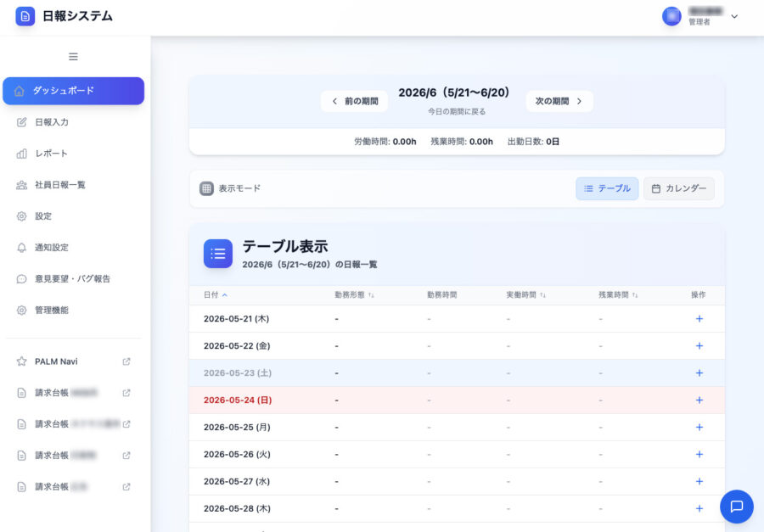Click the plus icon for 2026-05-21 row
The height and width of the screenshot is (532, 764).
[x=699, y=319]
